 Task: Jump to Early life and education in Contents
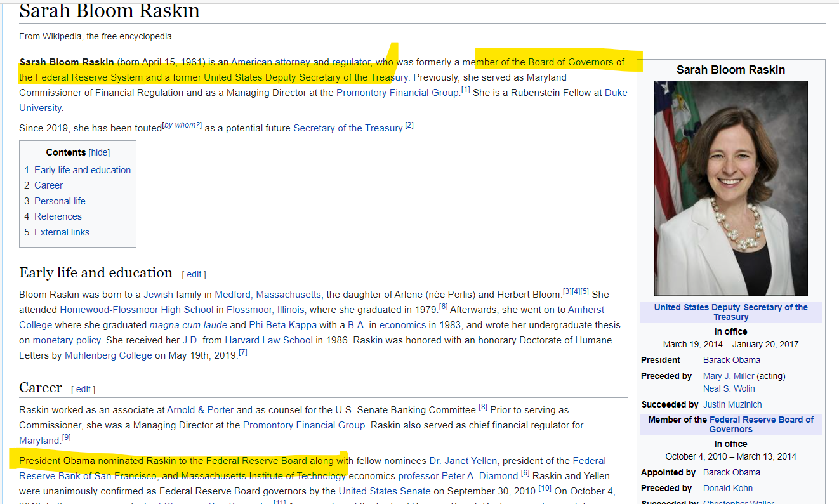[83, 170]
